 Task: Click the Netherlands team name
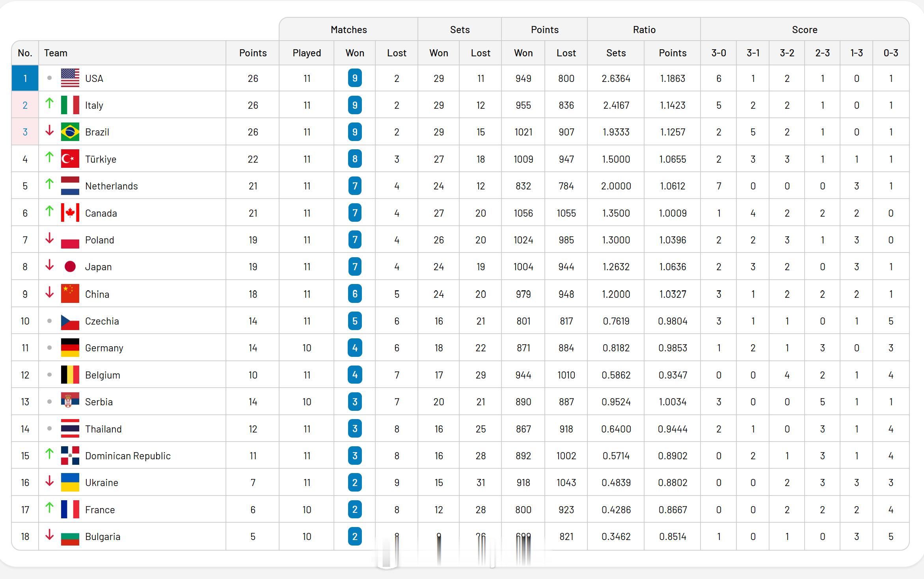tap(112, 186)
